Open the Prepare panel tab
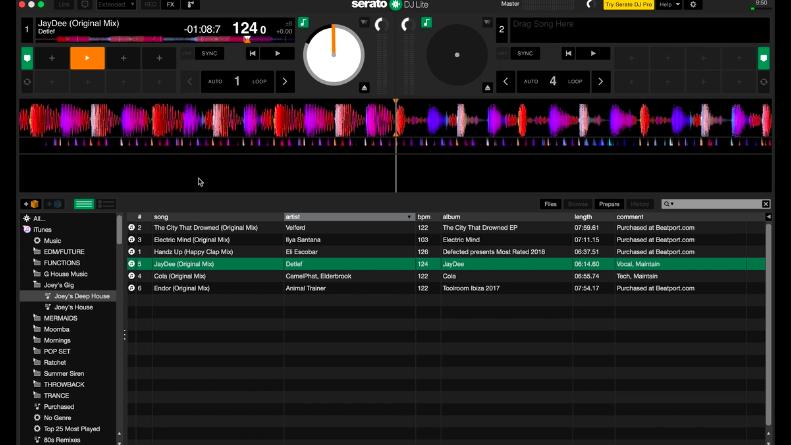 tap(609, 204)
